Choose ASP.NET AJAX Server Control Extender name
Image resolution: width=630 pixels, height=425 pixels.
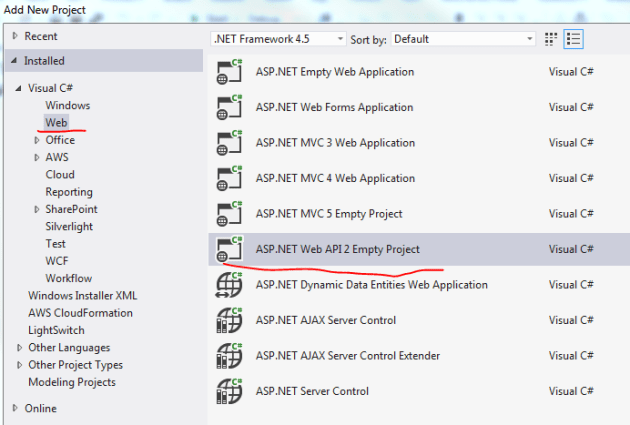348,356
